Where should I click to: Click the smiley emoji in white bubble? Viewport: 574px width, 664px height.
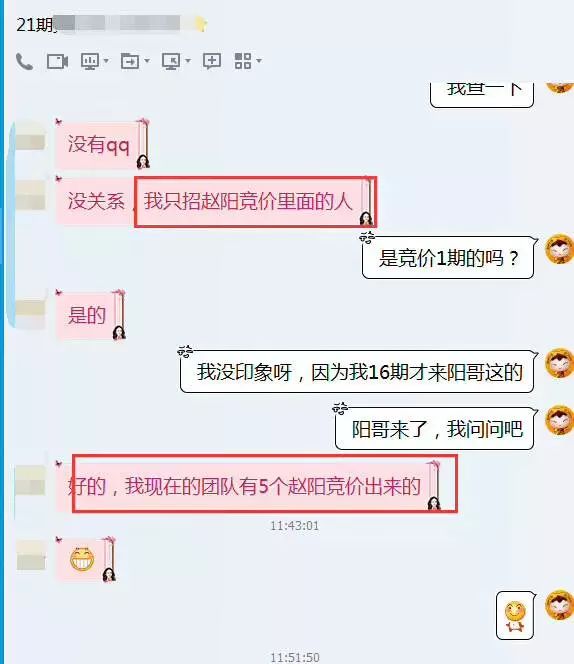515,617
